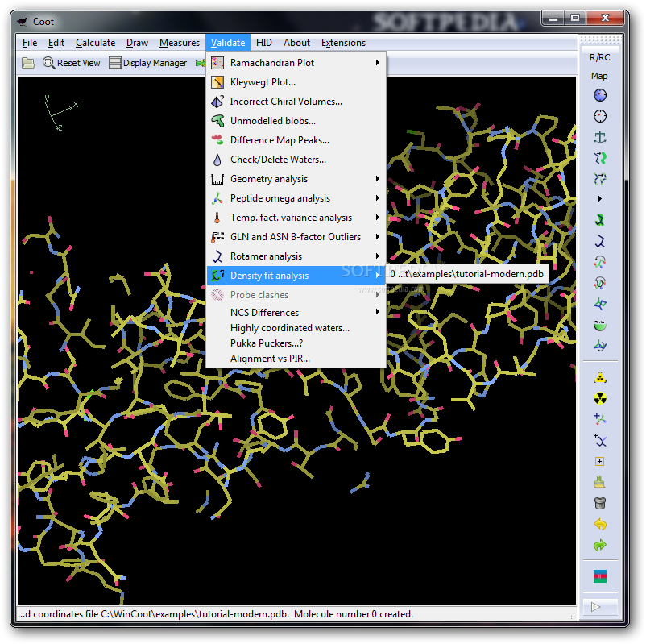
Task: Click the Density fit analysis menu icon
Action: point(217,276)
